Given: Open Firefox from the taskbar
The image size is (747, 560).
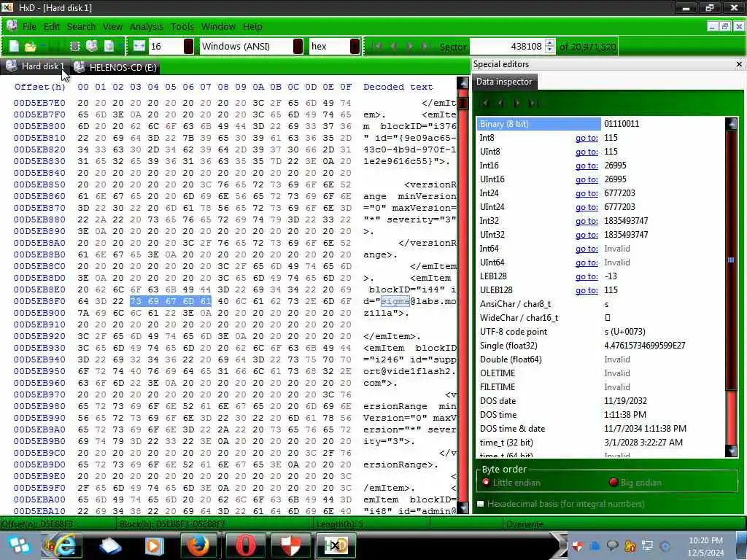Looking at the screenshot, I should click(198, 545).
